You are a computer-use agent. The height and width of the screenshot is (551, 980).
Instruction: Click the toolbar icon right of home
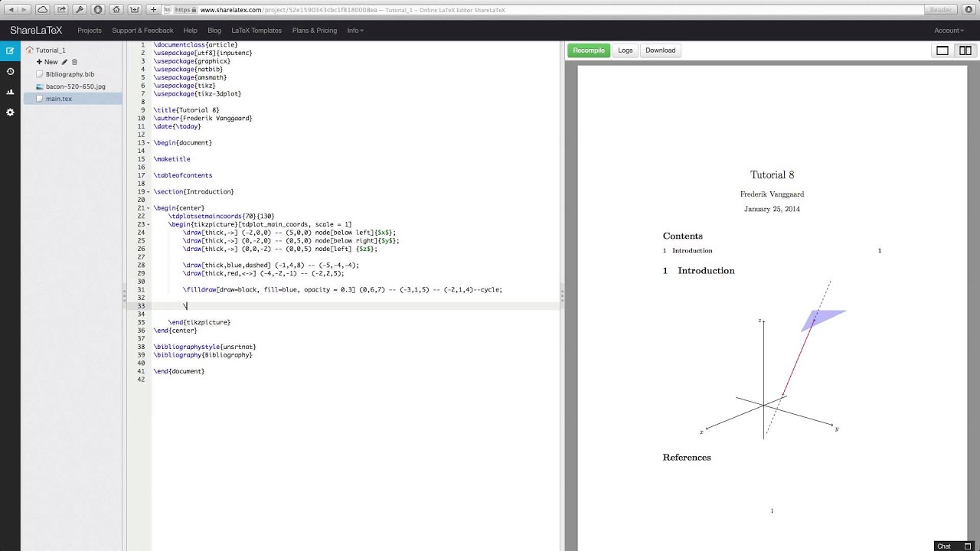[135, 10]
